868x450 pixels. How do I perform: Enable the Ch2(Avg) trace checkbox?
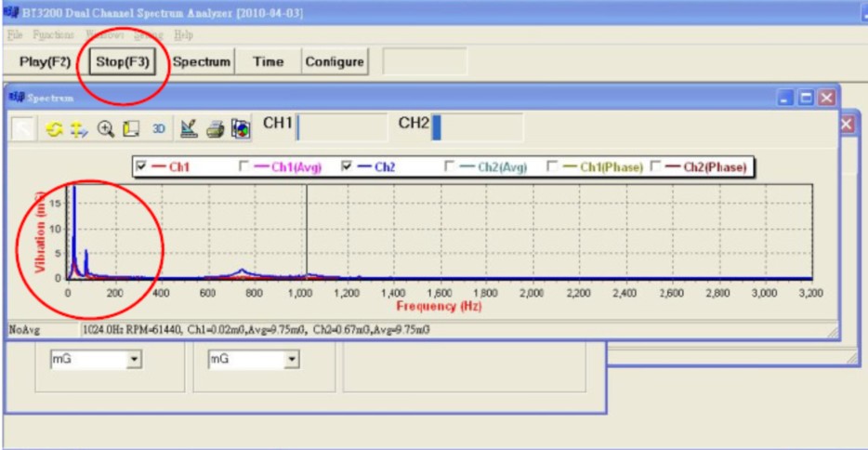point(449,166)
